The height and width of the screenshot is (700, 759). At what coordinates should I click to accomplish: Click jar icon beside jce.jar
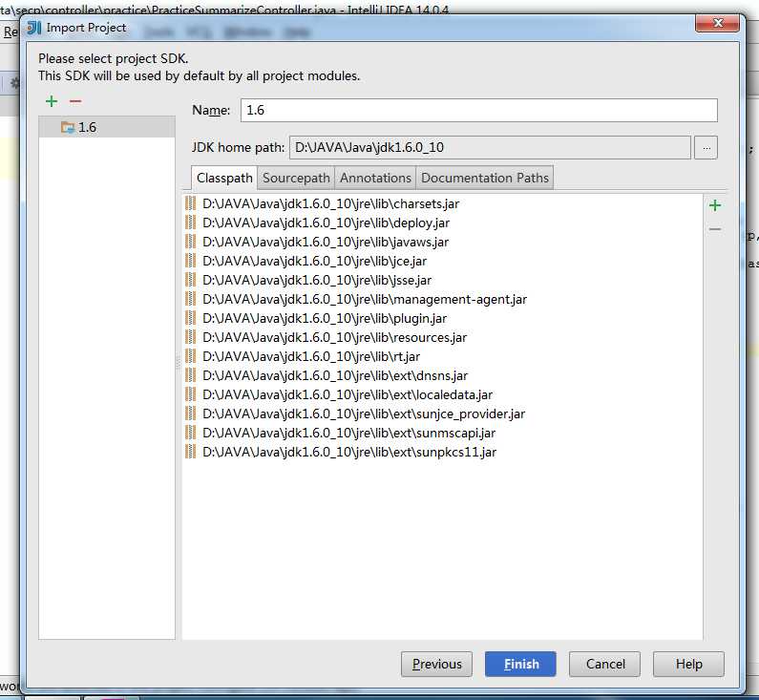point(191,261)
